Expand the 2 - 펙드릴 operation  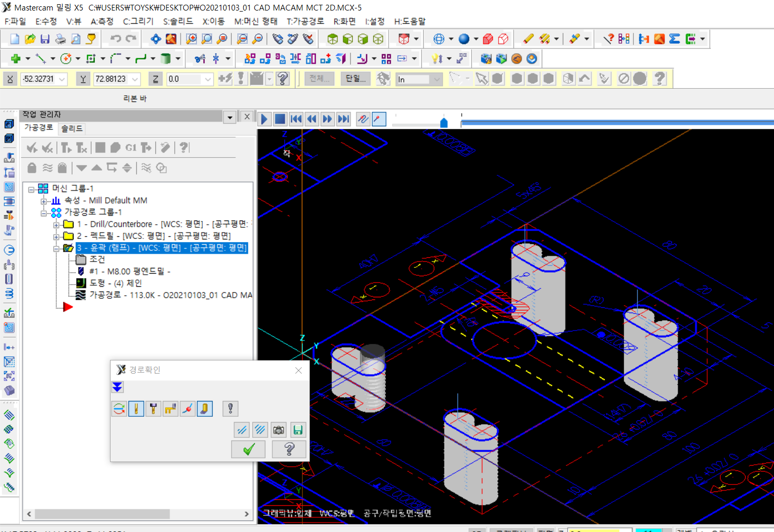56,236
